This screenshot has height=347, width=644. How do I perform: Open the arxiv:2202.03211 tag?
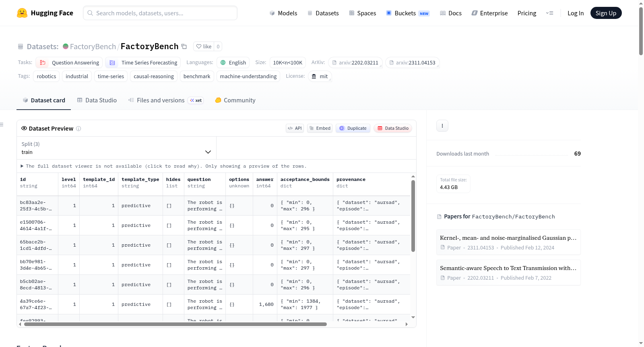(x=355, y=62)
